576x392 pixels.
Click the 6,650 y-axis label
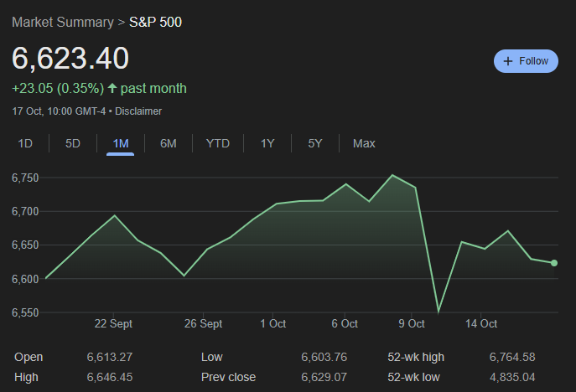25,245
